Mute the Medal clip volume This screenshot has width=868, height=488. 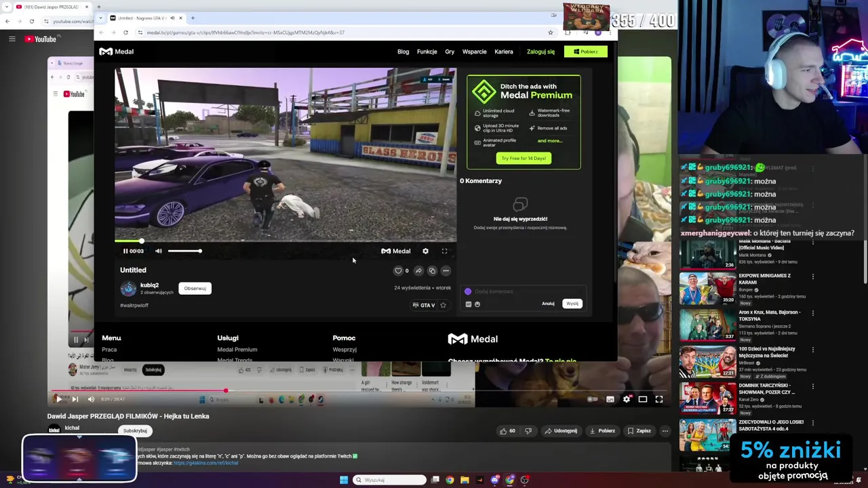159,251
